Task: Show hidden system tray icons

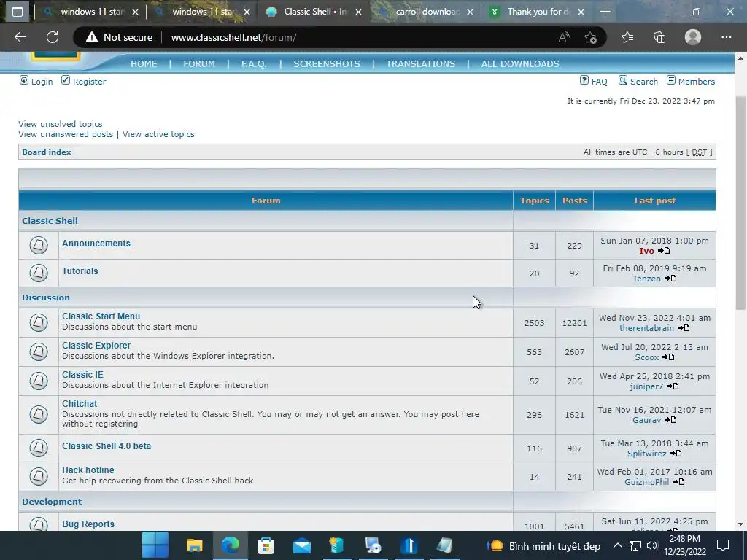Action: pyautogui.click(x=617, y=545)
